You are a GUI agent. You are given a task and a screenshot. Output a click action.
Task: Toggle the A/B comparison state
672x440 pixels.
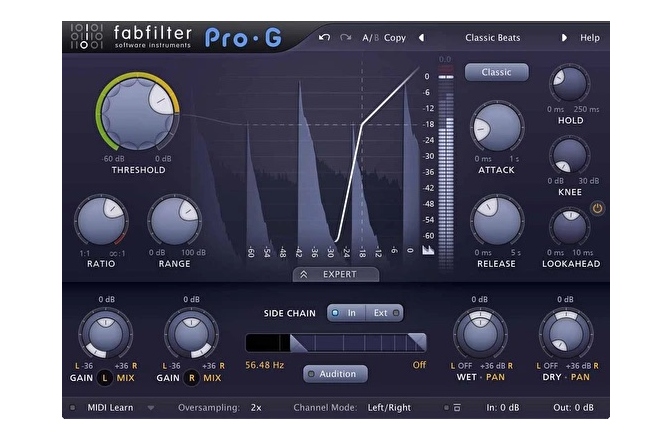point(370,38)
